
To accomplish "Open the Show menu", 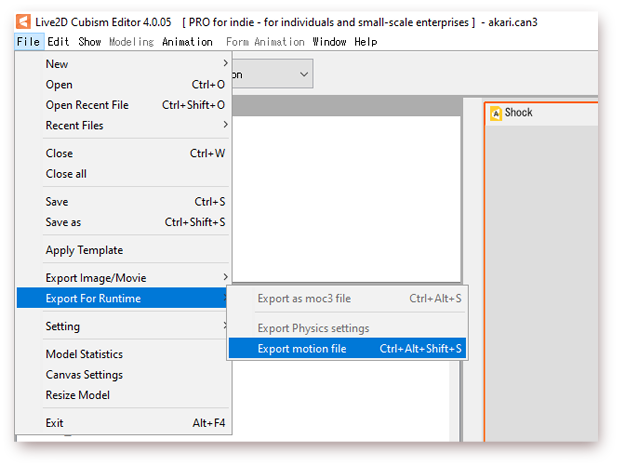I will (90, 42).
